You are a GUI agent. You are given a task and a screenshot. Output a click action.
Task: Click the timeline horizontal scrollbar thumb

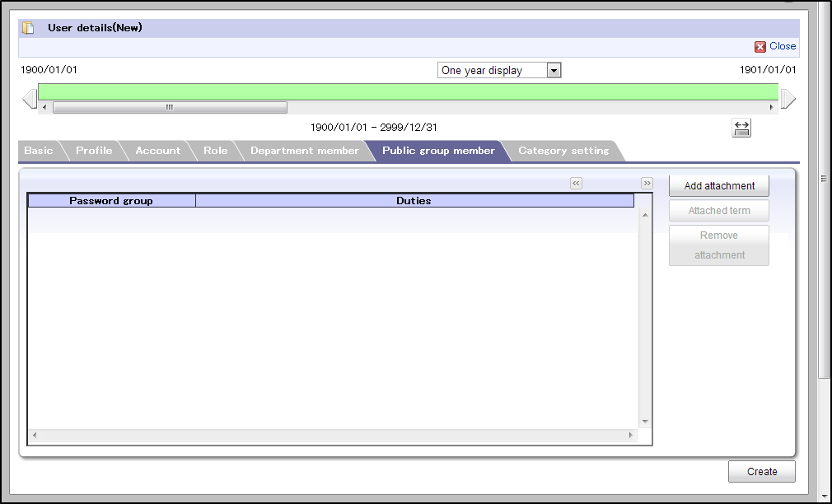170,107
